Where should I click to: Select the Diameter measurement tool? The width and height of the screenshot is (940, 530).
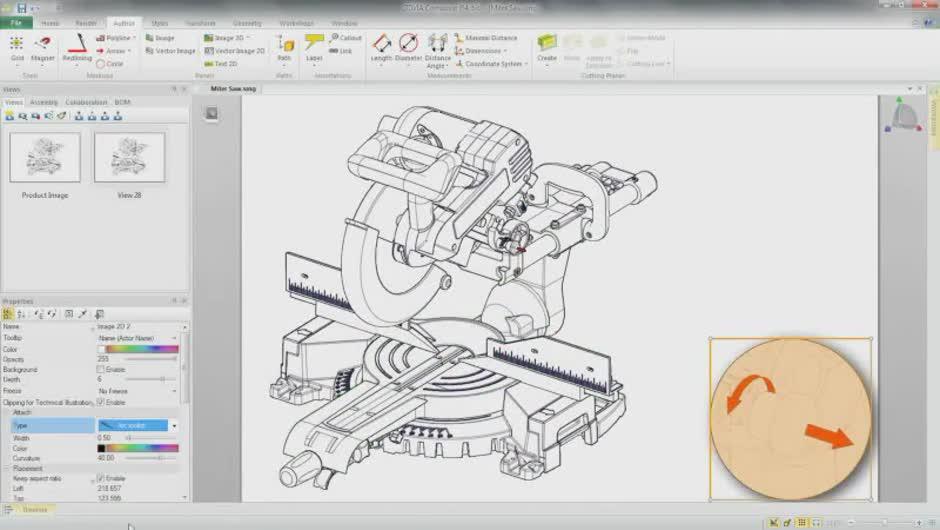coord(408,48)
